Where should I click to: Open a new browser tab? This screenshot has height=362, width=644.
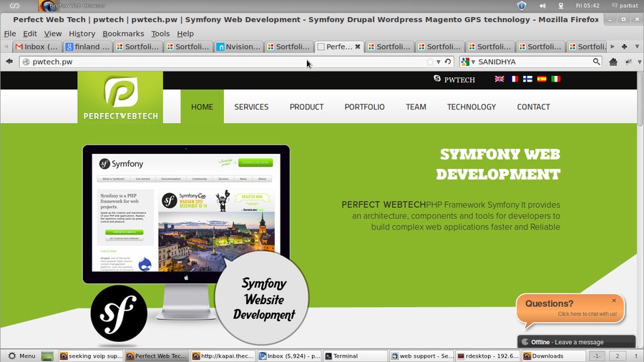click(624, 47)
